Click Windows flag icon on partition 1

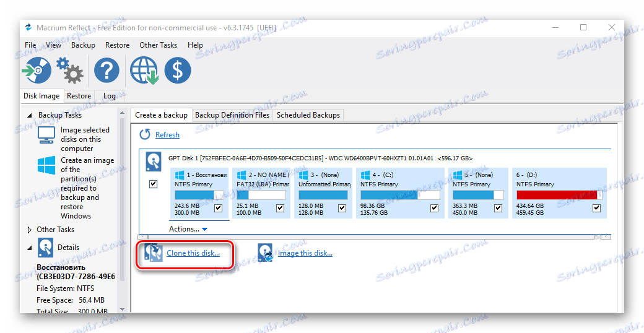point(180,175)
